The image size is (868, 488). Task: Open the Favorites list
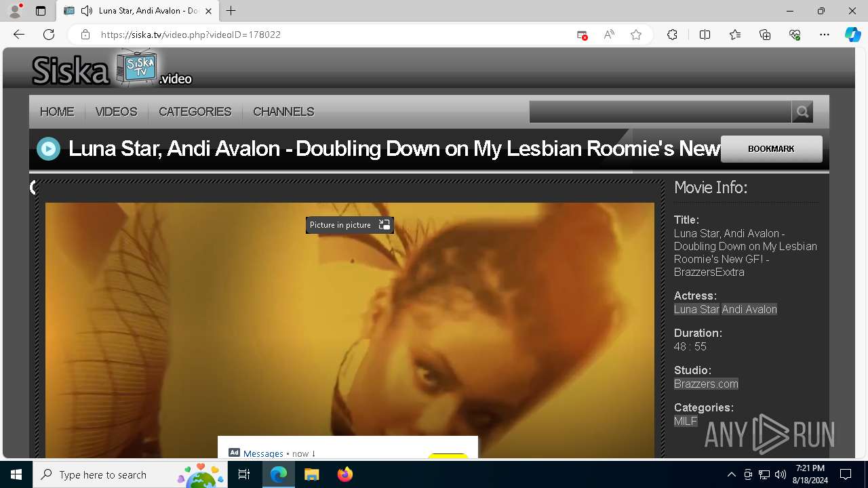[x=735, y=35]
